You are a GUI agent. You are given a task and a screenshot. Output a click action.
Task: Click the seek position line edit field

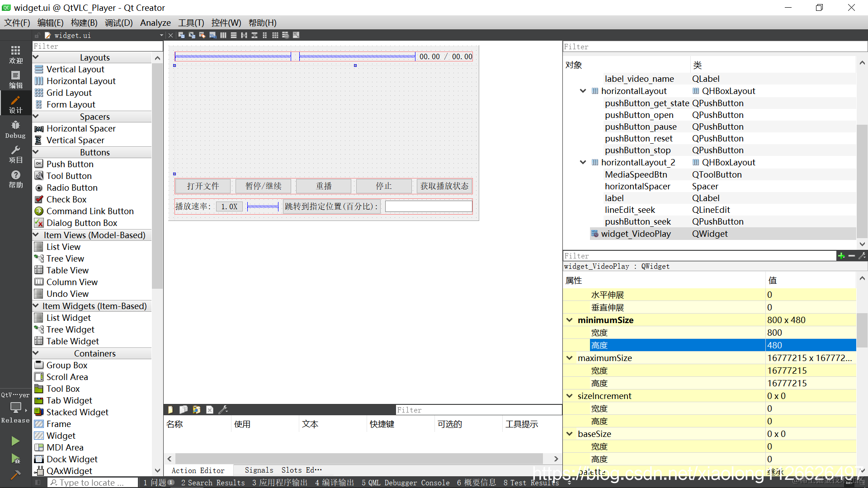[x=428, y=206]
